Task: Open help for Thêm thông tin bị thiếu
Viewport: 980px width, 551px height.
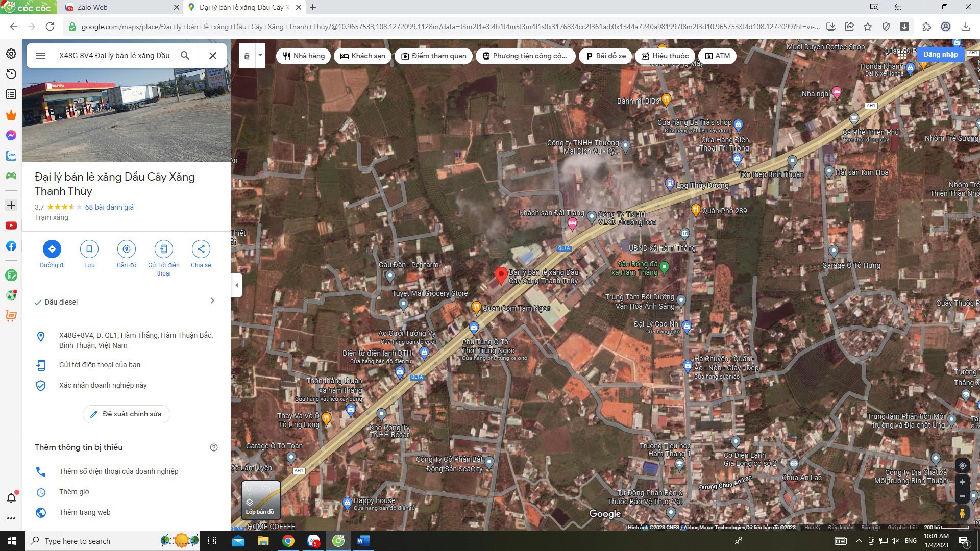Action: [214, 447]
